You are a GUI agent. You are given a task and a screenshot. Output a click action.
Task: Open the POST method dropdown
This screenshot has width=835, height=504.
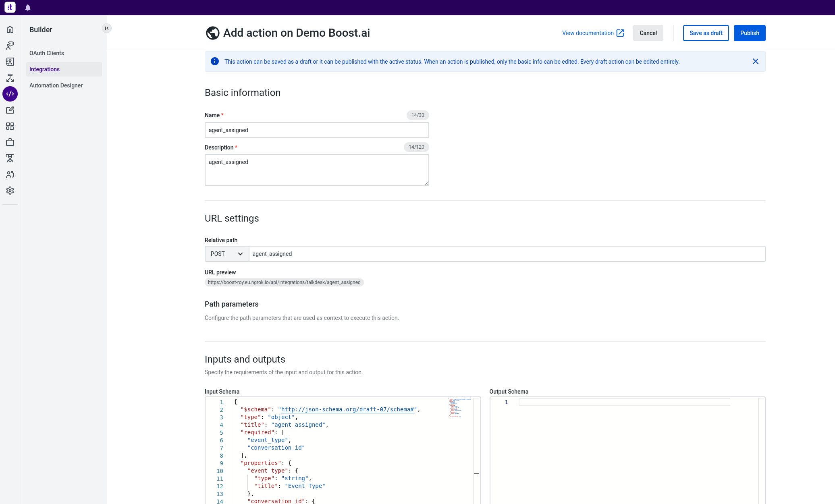point(227,254)
